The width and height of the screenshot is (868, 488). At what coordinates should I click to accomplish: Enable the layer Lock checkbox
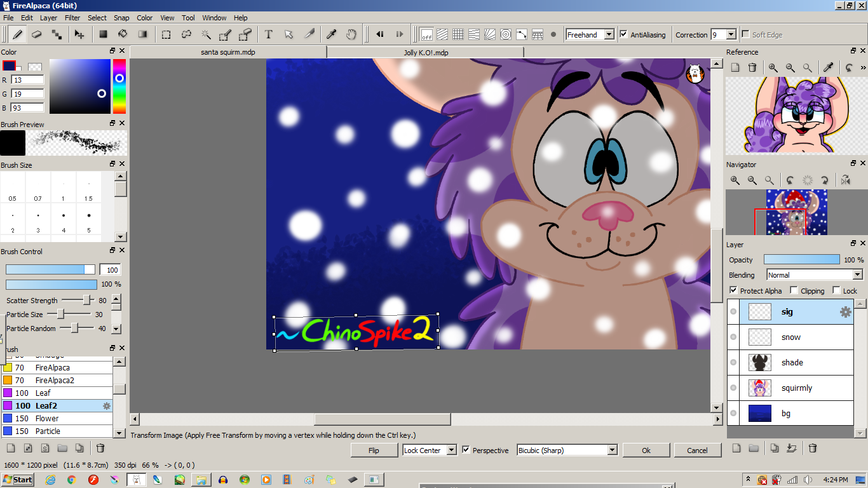coord(836,290)
